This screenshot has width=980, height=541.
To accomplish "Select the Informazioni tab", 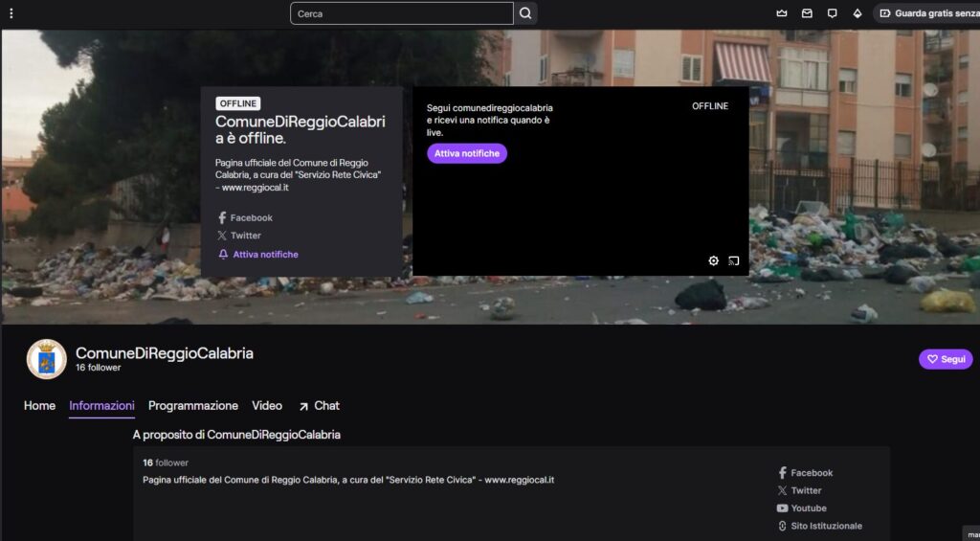I will click(x=101, y=406).
